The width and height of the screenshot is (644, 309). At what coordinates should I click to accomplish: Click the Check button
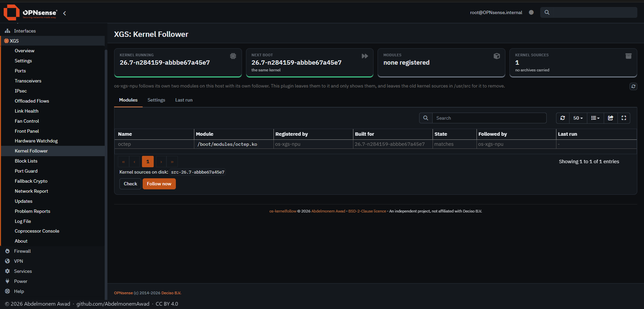[x=130, y=184]
